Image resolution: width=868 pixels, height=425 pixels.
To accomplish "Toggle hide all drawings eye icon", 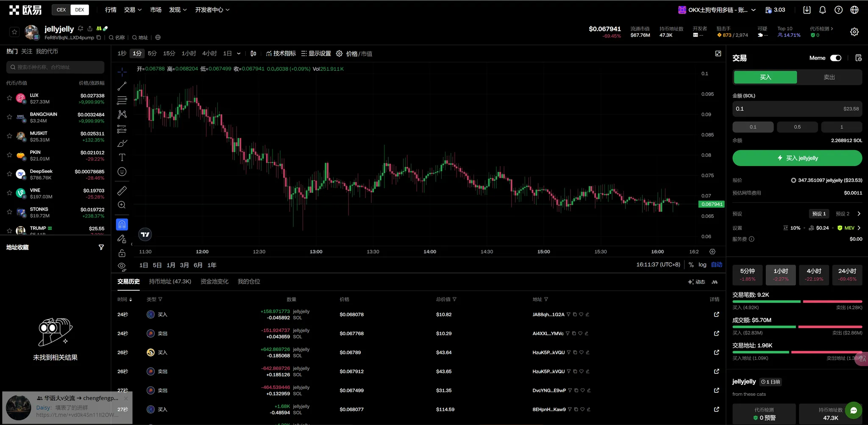I will 122,267.
